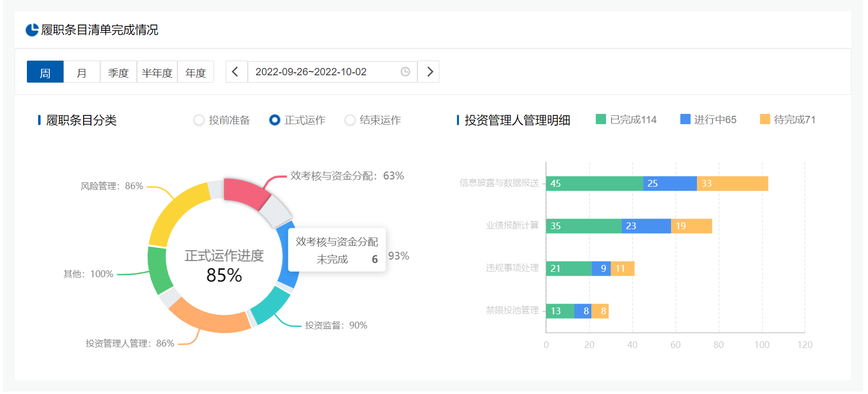Viewport: 868px width, 394px height.
Task: Toggle the orange 待完成71 legend swatch
Action: [x=765, y=119]
